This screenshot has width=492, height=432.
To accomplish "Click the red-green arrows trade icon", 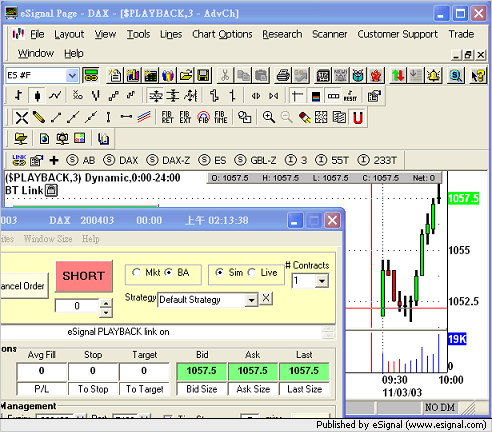I will 398,75.
